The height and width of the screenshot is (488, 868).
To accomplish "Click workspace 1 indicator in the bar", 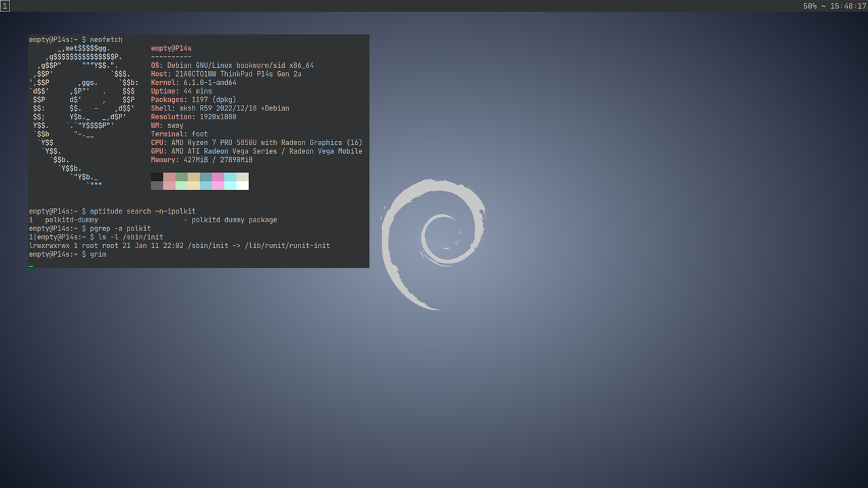I will [5, 5].
